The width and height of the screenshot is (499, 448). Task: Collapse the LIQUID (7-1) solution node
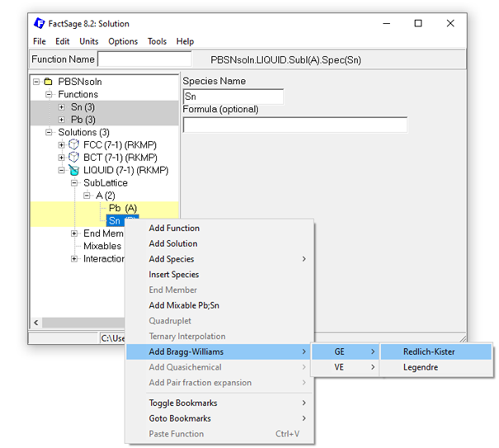[61, 170]
